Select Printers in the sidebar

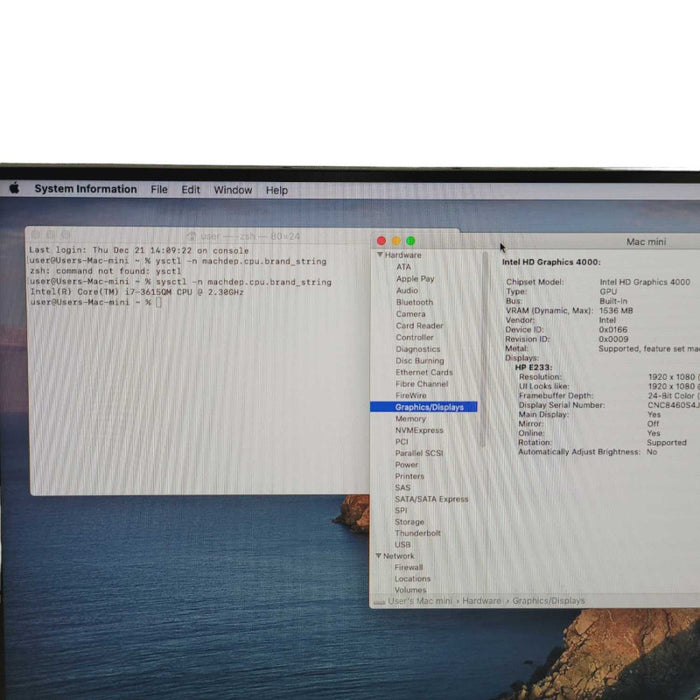coord(409,476)
